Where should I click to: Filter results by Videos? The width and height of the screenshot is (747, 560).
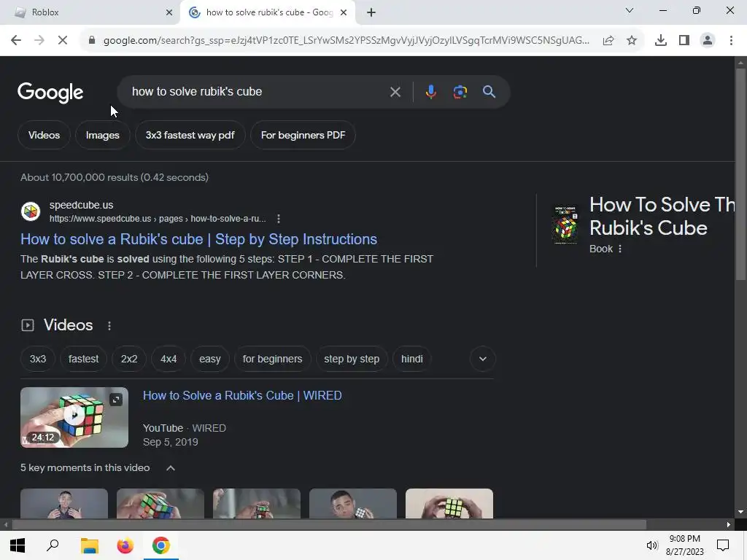[44, 135]
